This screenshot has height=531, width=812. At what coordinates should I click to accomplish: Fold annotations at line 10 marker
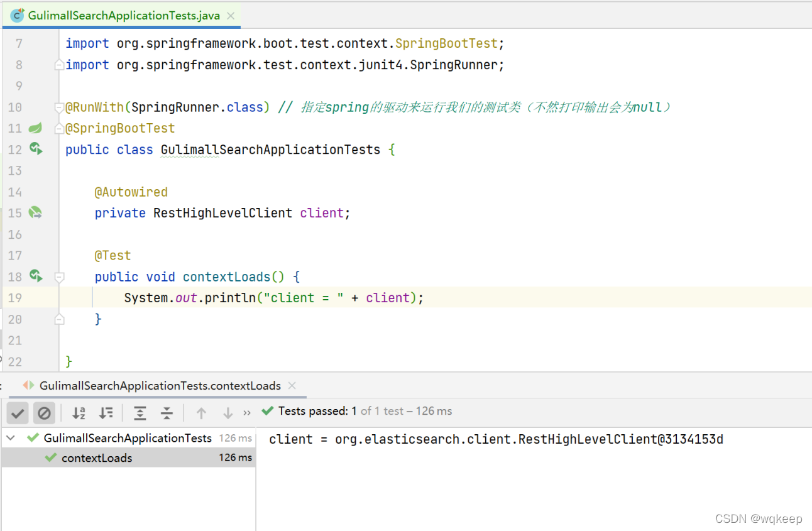coord(59,107)
